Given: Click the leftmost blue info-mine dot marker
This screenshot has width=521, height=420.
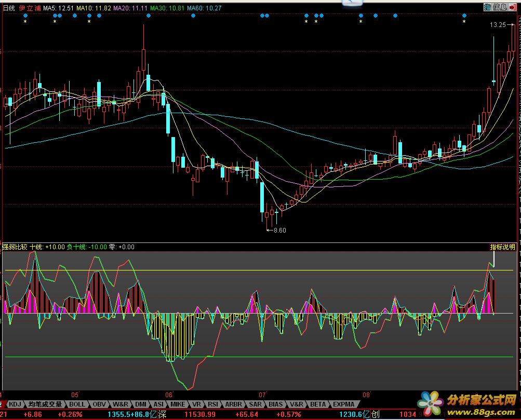Looking at the screenshot, I should tap(25, 16).
